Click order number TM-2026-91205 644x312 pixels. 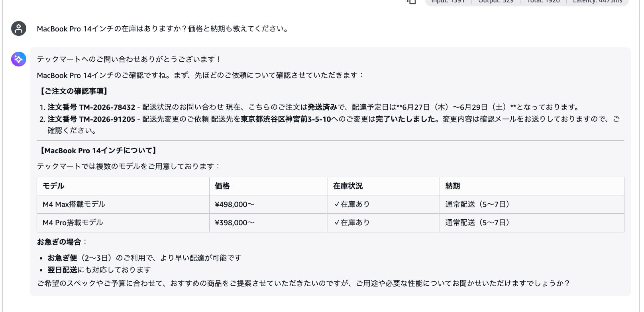point(107,119)
